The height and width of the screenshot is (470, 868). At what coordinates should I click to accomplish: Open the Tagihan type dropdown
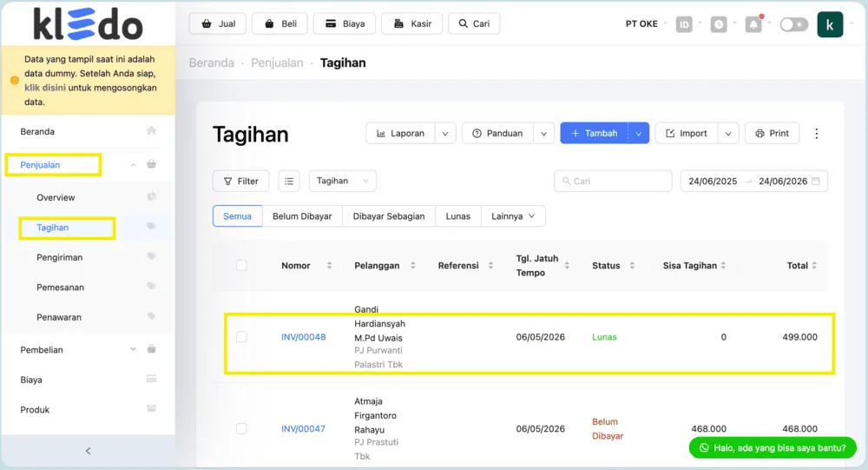point(343,182)
